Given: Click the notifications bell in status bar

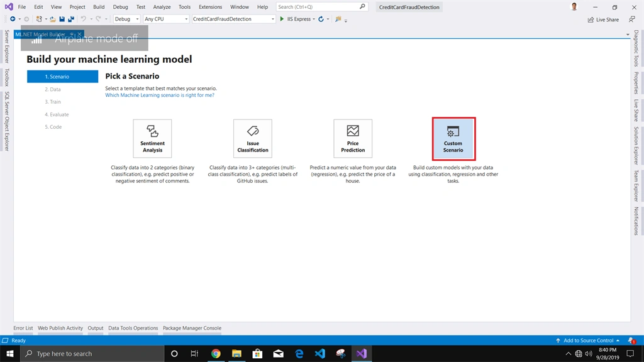Looking at the screenshot, I should [631, 340].
